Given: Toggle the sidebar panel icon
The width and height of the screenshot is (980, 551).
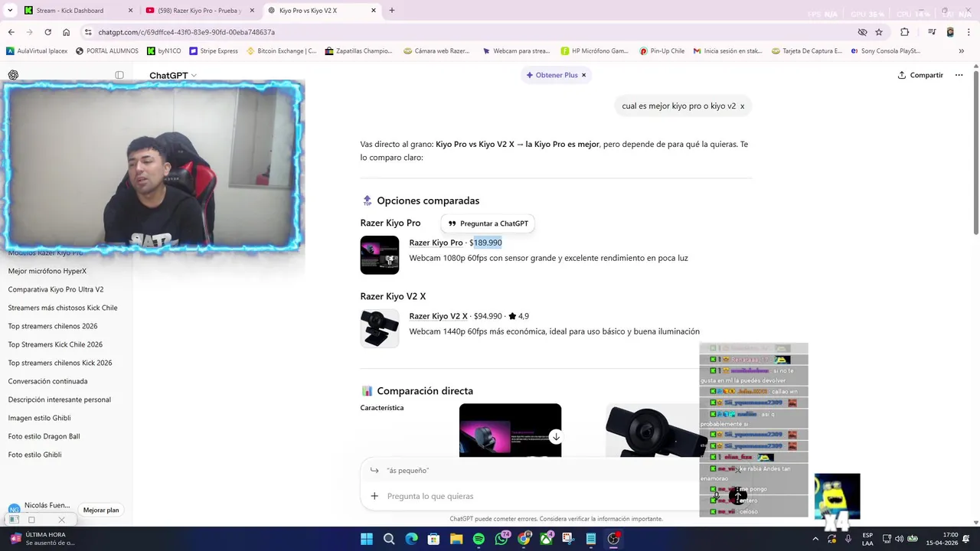Looking at the screenshot, I should 119,75.
